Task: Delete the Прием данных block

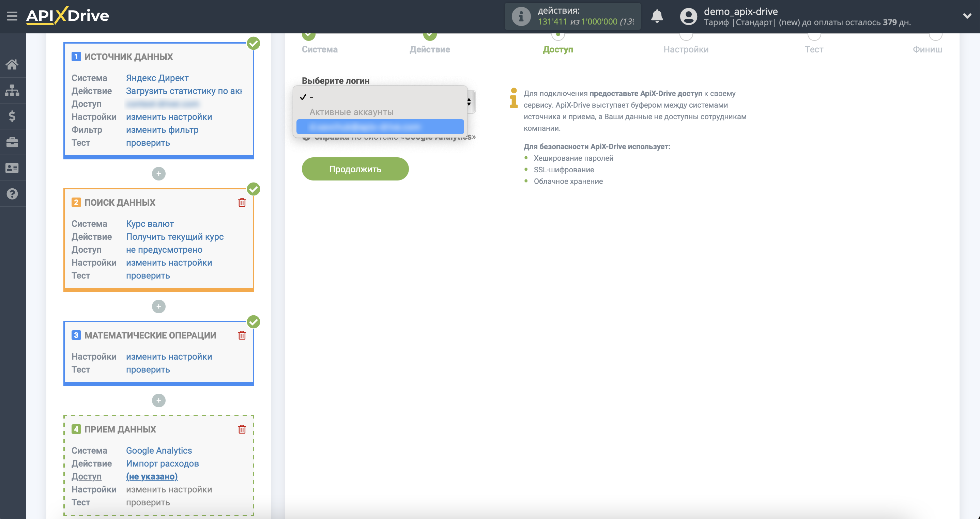Action: 242,429
